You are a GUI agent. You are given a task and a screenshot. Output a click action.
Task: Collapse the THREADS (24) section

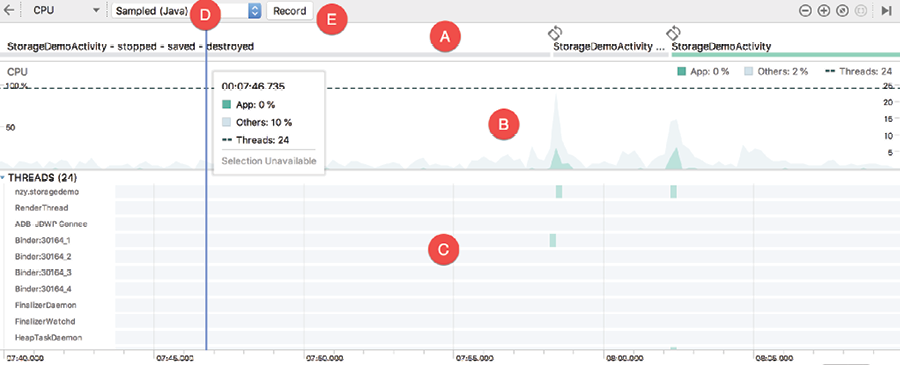3,178
